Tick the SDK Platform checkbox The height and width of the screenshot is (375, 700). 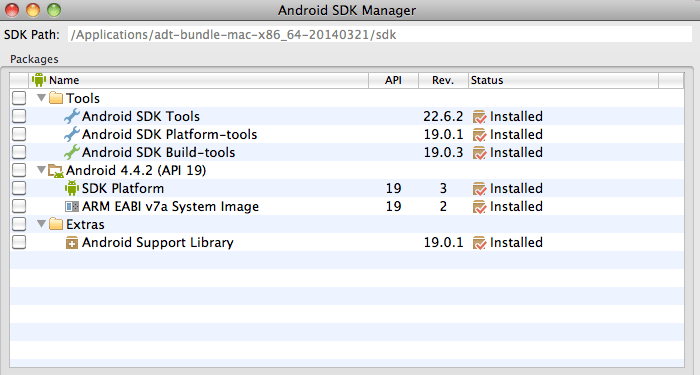pos(19,188)
